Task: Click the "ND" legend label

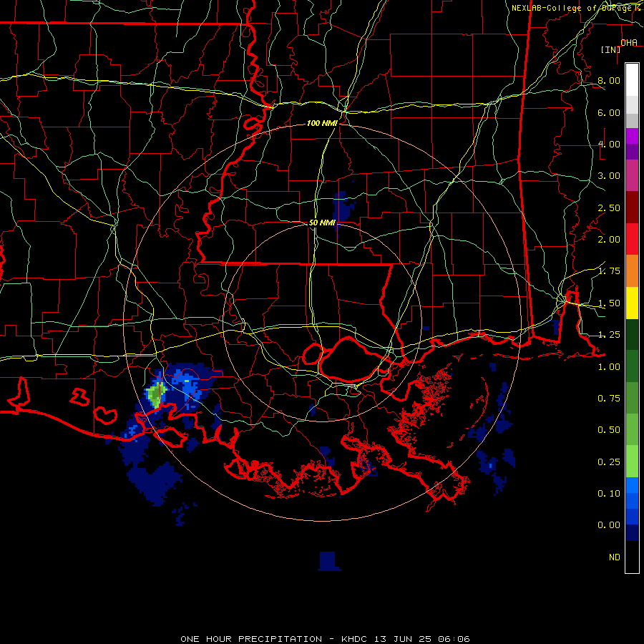Action: [615, 557]
